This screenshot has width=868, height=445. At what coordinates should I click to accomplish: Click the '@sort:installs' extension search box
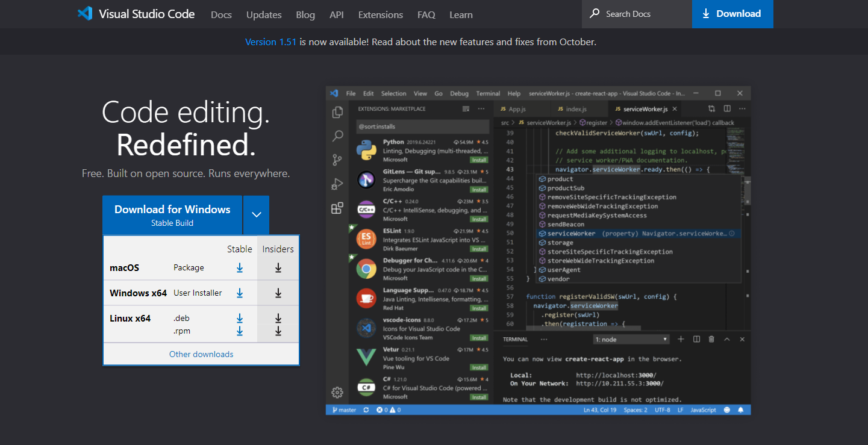(x=422, y=126)
